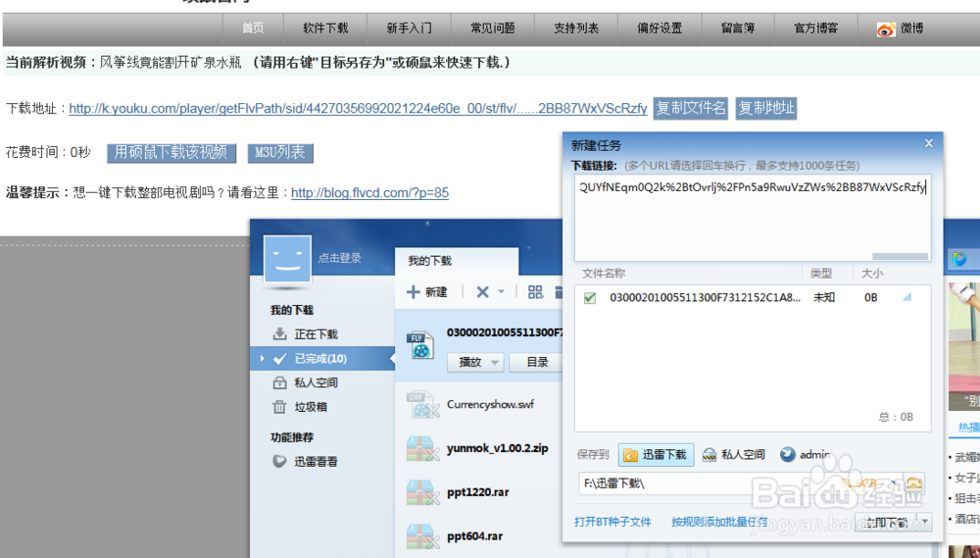The height and width of the screenshot is (558, 980).
Task: Click the plus icon for new download task
Action: click(414, 292)
